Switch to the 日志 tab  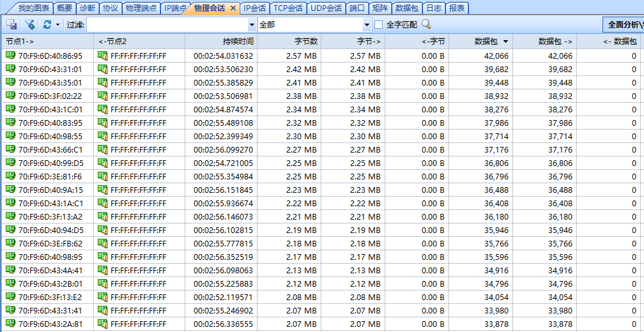(434, 8)
